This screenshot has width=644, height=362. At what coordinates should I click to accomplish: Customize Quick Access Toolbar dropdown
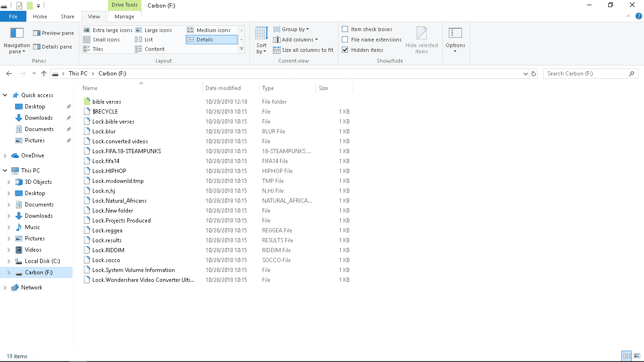click(38, 6)
